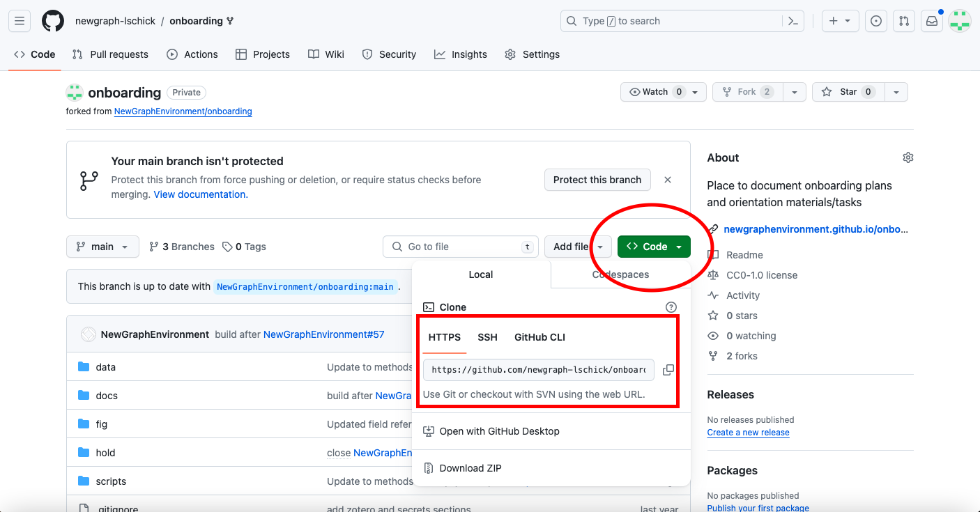
Task: Open the create new plus menu
Action: pyautogui.click(x=840, y=21)
